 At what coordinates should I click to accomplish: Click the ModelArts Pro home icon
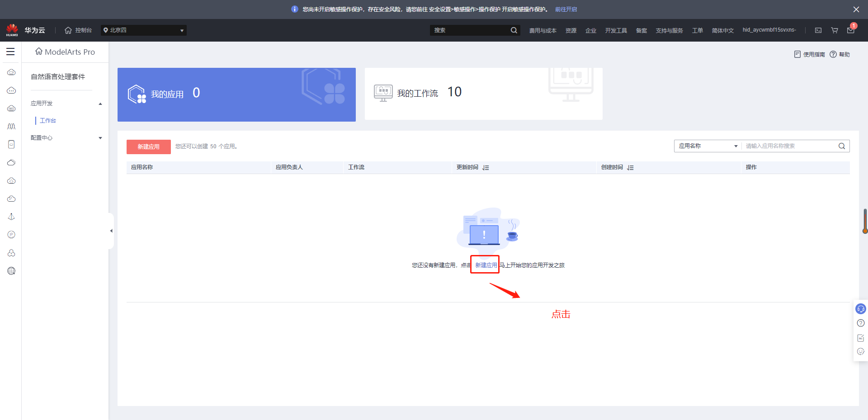point(39,52)
